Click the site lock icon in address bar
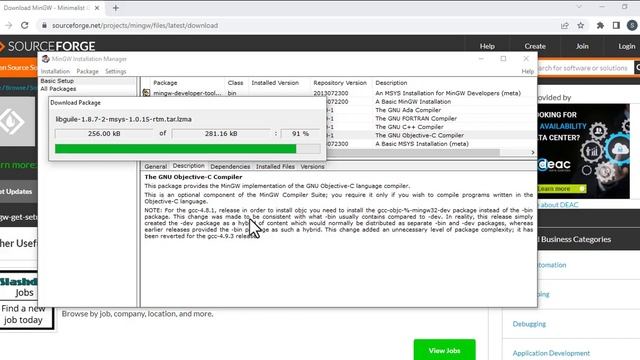640x360 pixels. [44, 25]
